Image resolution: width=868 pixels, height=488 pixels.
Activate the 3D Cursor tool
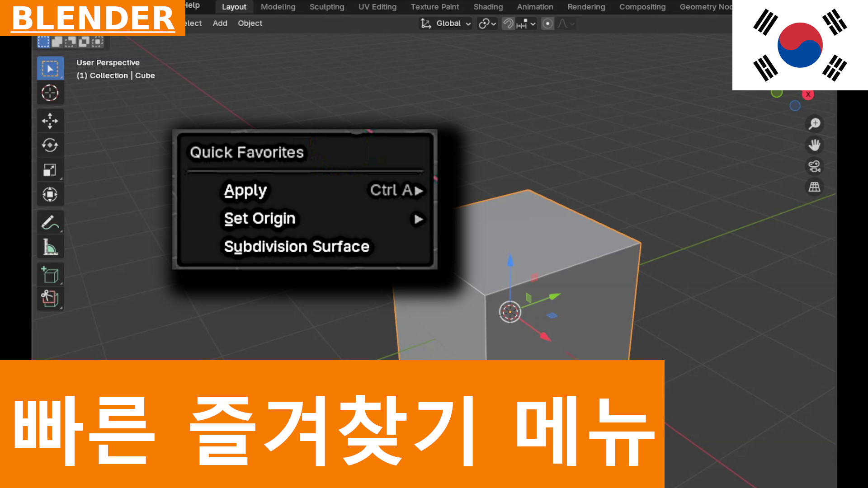pos(50,93)
